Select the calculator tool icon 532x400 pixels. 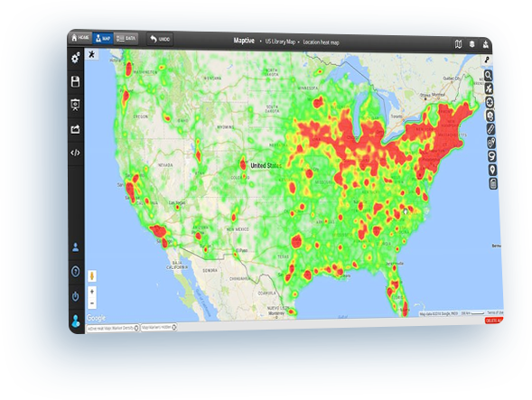(x=493, y=183)
